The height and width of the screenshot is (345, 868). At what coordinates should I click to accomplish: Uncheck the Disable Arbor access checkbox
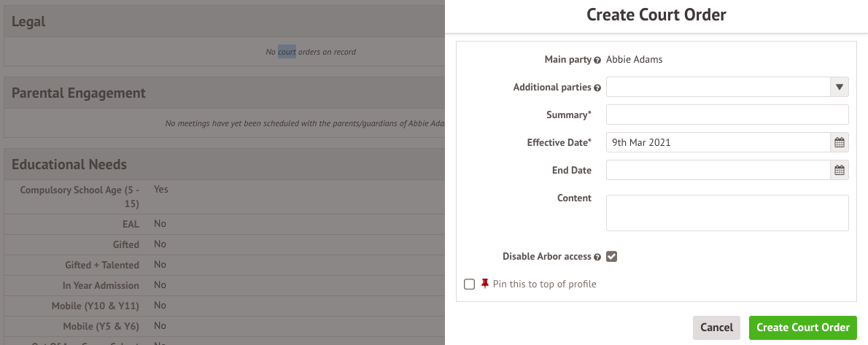click(x=612, y=257)
